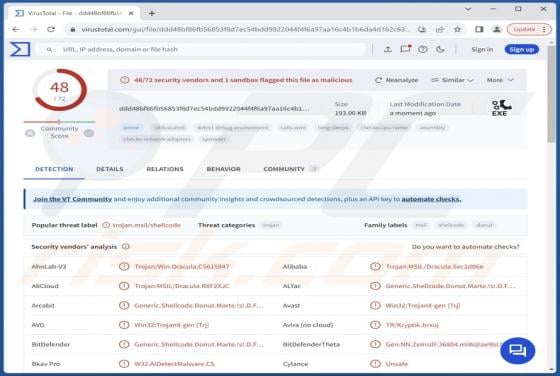
Task: Open the browser side panel icon
Action: pyautogui.click(x=479, y=29)
